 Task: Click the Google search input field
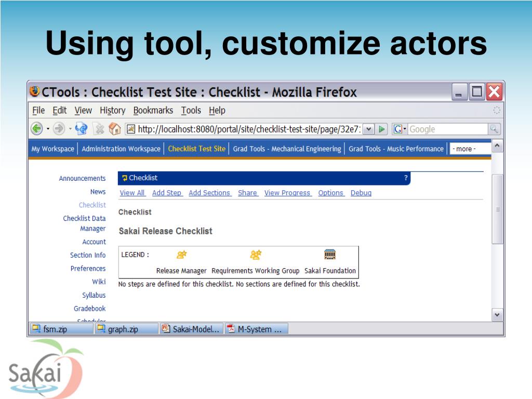coord(448,129)
